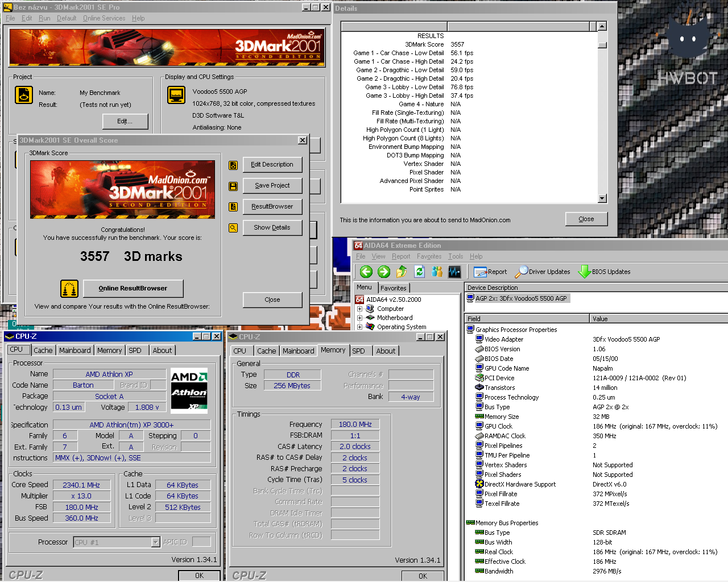728x582 pixels.
Task: Open the Processor selection dropdown in CPU-Z
Action: pyautogui.click(x=156, y=542)
